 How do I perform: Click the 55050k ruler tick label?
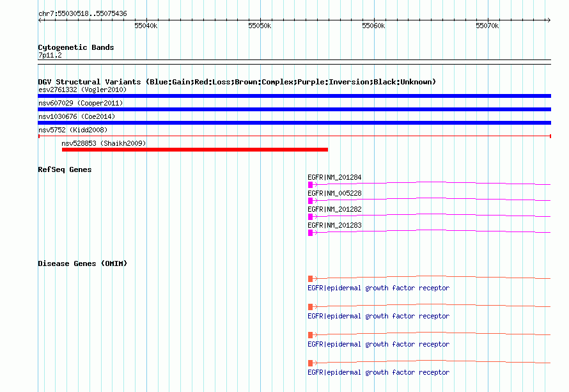tap(260, 26)
